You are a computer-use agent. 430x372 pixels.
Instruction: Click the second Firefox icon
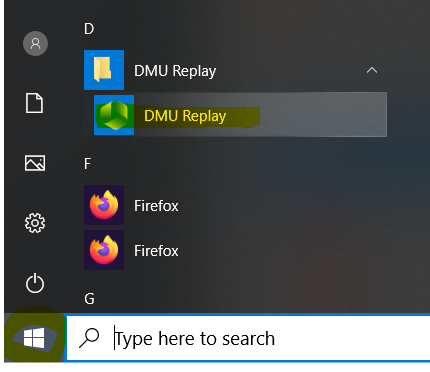pos(104,250)
